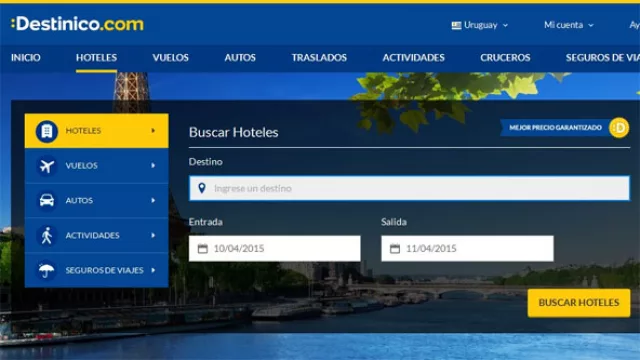Screen dimensions: 640x360
Task: Click the walking person icon in sidebar
Action: [47, 236]
